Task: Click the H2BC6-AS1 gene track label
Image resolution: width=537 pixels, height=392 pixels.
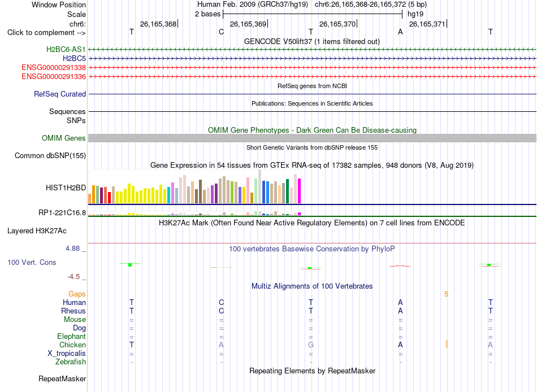Action: tap(66, 49)
